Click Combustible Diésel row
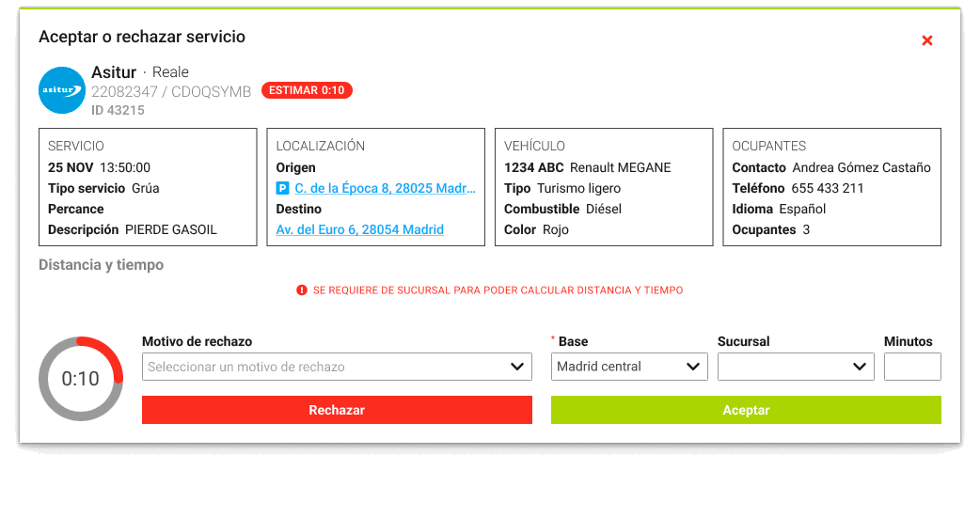980x517 pixels. [563, 209]
